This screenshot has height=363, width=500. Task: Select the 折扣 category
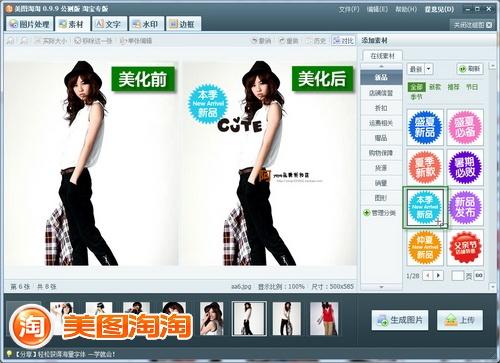381,108
